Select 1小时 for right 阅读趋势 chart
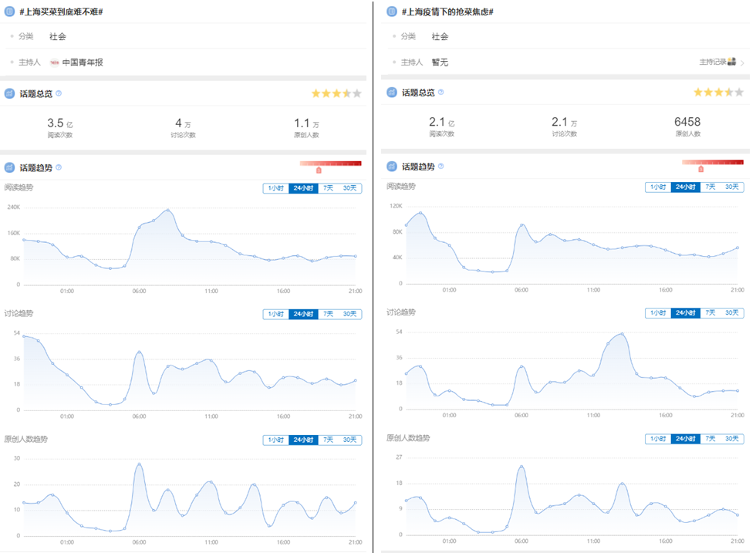The height and width of the screenshot is (553, 756). 658,187
